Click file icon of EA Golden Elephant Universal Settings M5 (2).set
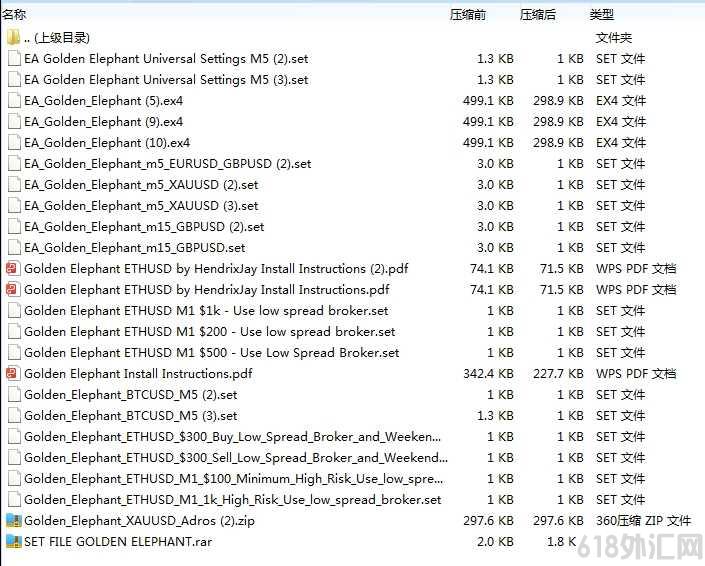 coord(14,58)
